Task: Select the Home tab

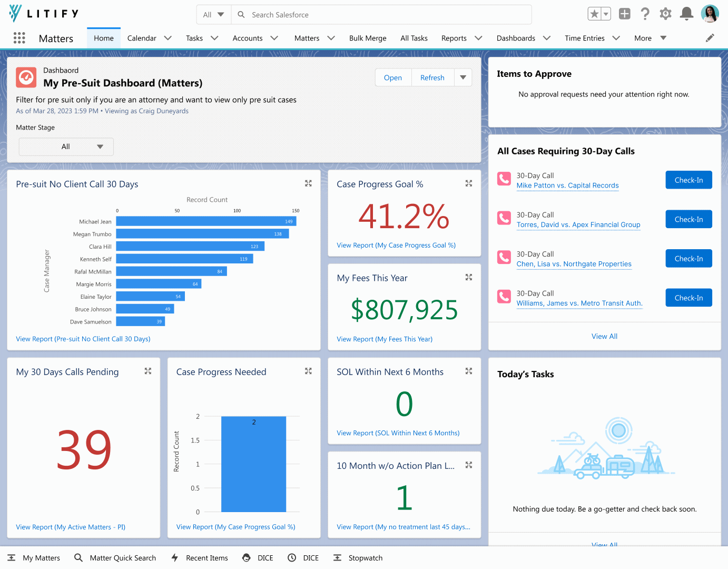Action: click(104, 38)
